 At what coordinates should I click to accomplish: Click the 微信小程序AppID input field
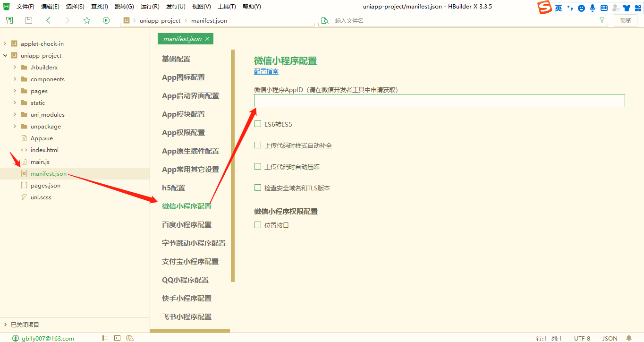(x=440, y=101)
